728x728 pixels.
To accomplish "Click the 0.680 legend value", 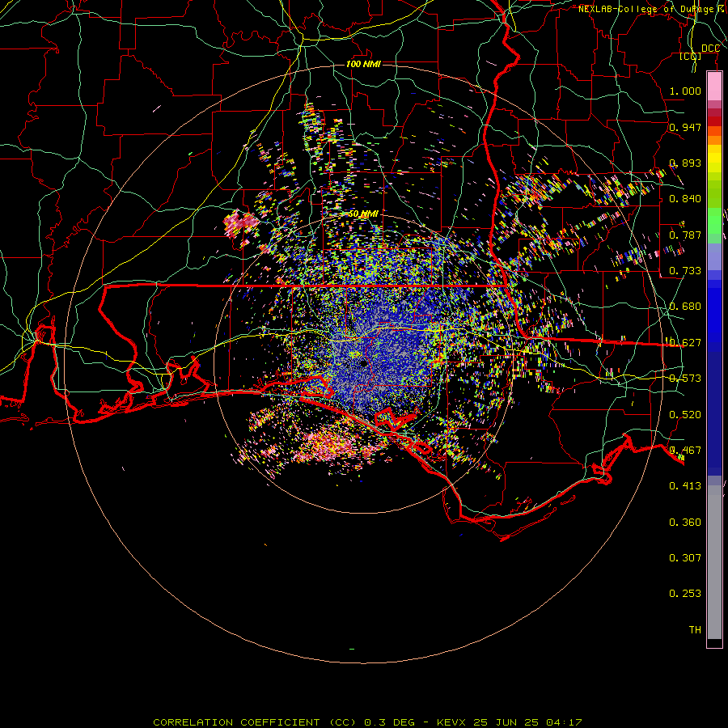I will point(685,307).
